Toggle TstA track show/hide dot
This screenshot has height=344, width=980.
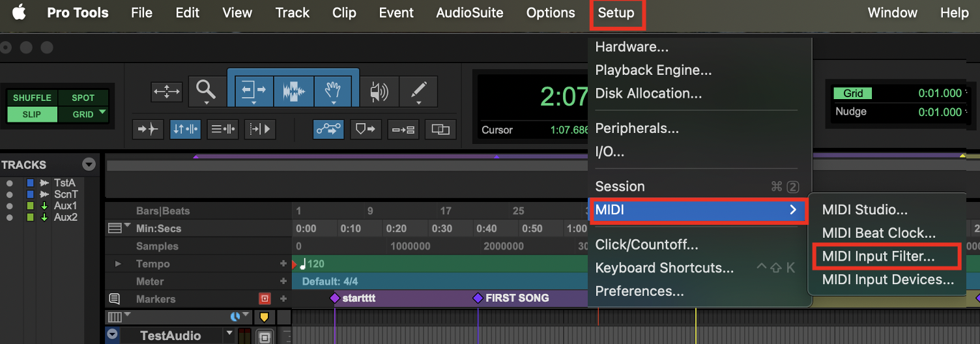coord(9,183)
